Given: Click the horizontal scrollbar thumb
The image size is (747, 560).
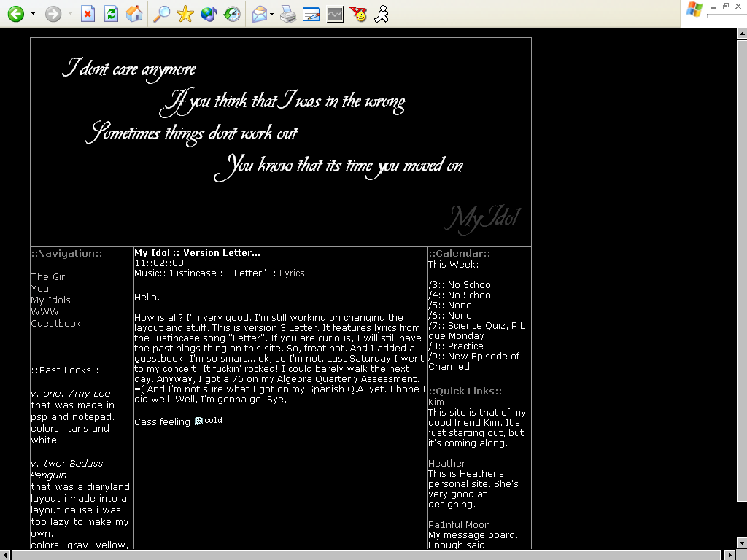Looking at the screenshot, I should [x=366, y=555].
